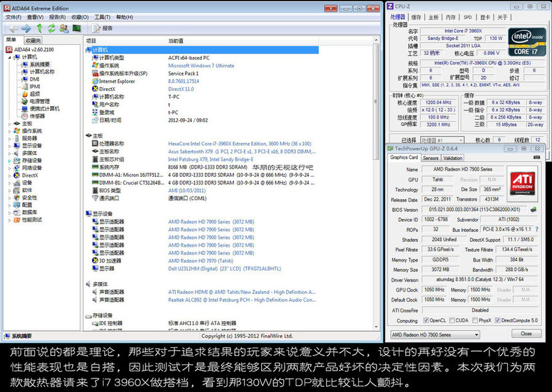Image resolution: width=552 pixels, height=392 pixels.
Task: Select 传感器 sensor tree item
Action: (x=38, y=116)
